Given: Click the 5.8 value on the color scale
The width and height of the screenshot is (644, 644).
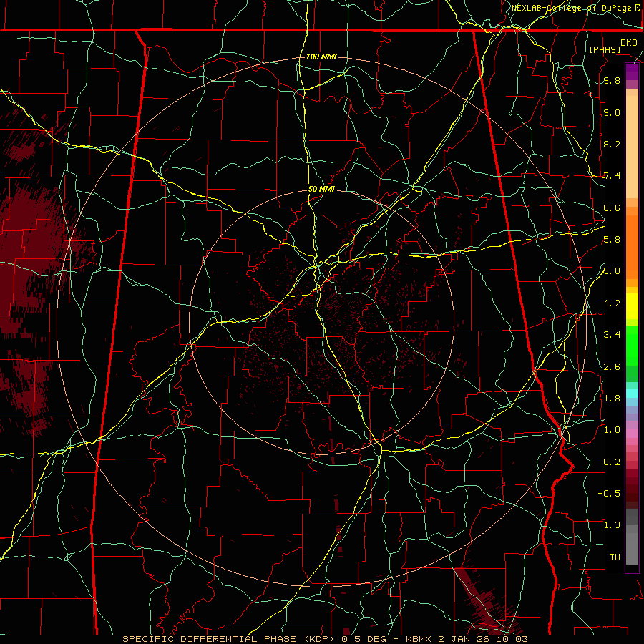Looking at the screenshot, I should [612, 240].
